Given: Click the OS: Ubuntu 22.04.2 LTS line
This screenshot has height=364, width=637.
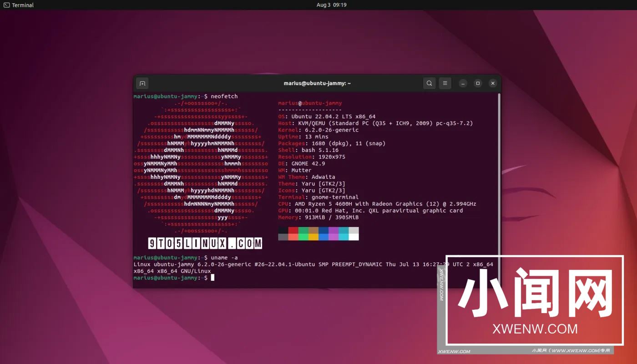Looking at the screenshot, I should click(x=327, y=116).
